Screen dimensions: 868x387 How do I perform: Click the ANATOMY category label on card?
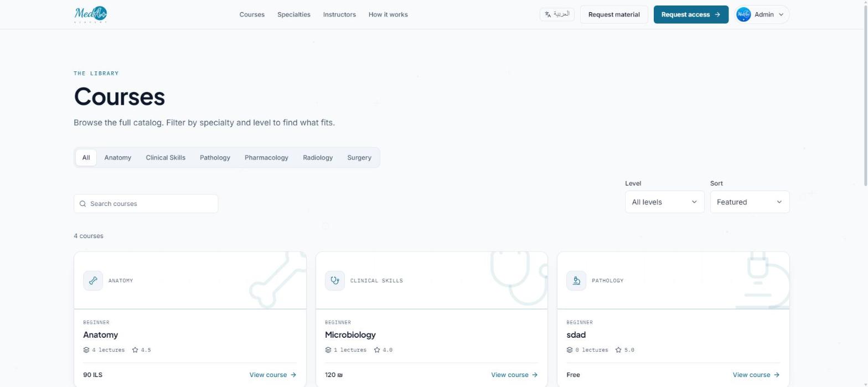click(121, 281)
